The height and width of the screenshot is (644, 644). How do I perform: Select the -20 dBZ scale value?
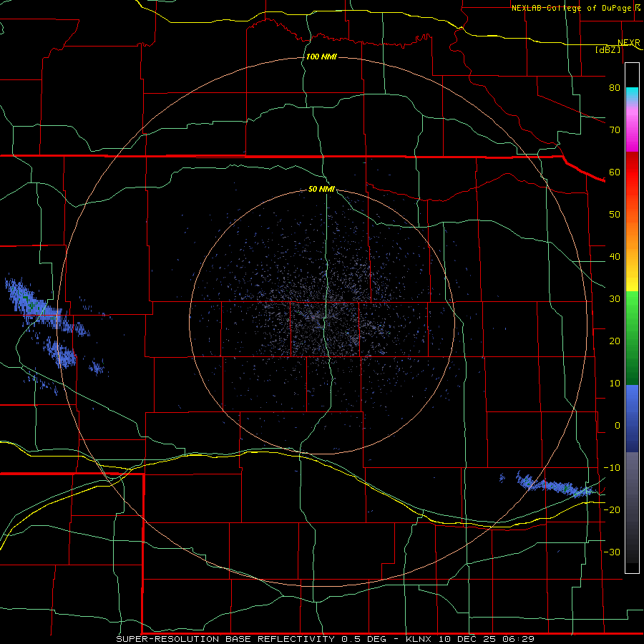click(x=612, y=509)
